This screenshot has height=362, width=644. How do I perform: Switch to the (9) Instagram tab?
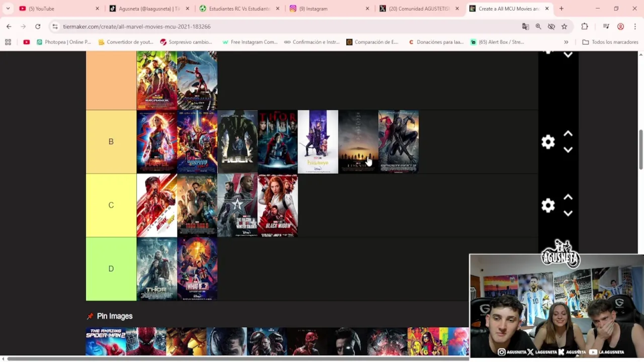coord(329,9)
